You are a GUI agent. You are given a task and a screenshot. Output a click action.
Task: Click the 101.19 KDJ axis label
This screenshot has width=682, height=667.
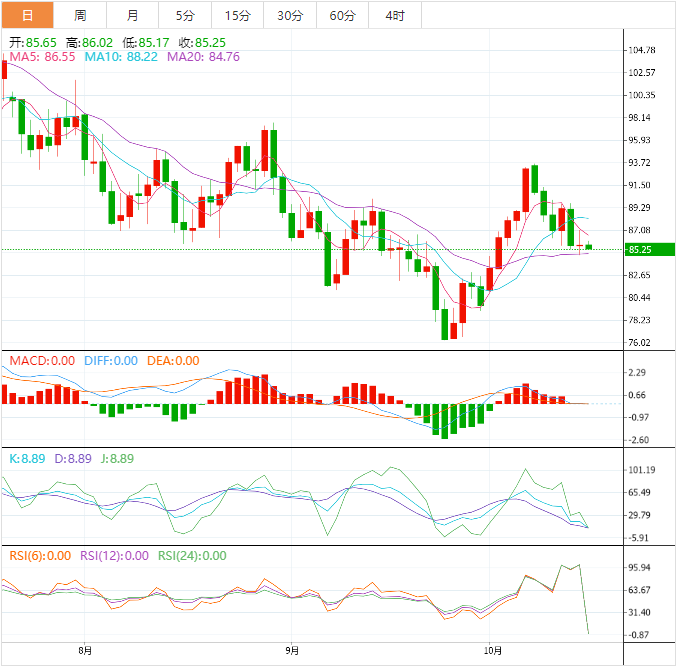click(x=642, y=470)
